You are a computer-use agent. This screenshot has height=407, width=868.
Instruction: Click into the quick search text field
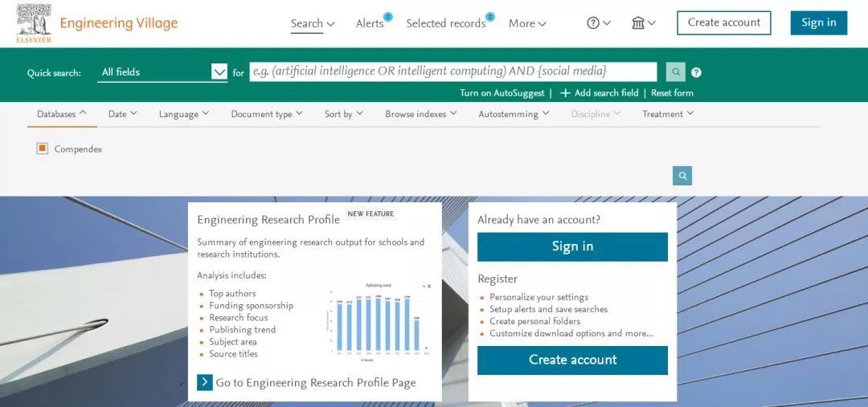click(x=452, y=72)
